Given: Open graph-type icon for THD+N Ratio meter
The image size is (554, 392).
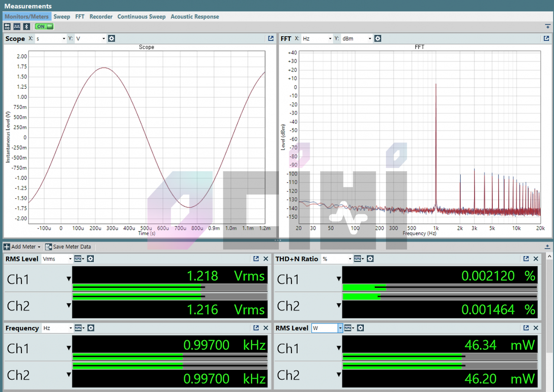Looking at the screenshot, I should (x=359, y=259).
